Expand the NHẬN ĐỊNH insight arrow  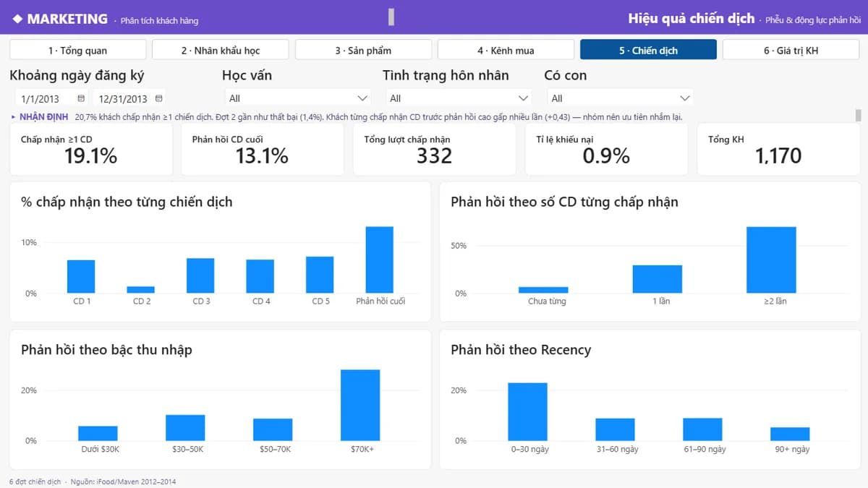[13, 116]
